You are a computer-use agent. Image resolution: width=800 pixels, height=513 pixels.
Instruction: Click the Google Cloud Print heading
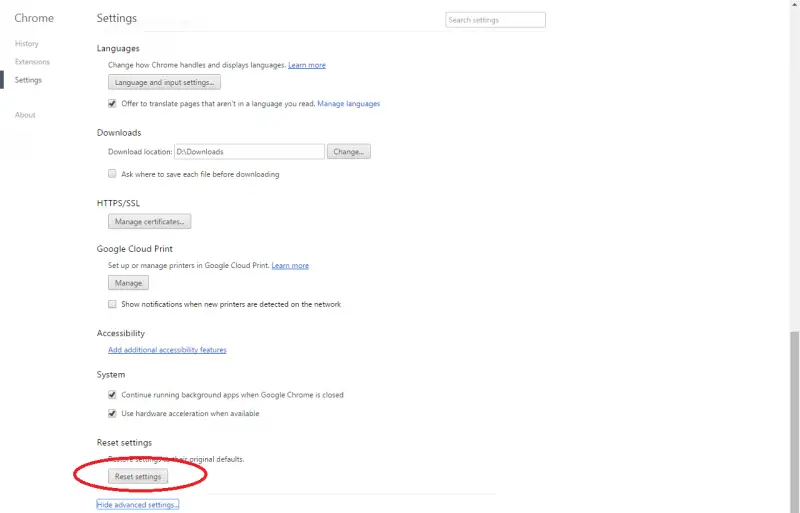(135, 249)
